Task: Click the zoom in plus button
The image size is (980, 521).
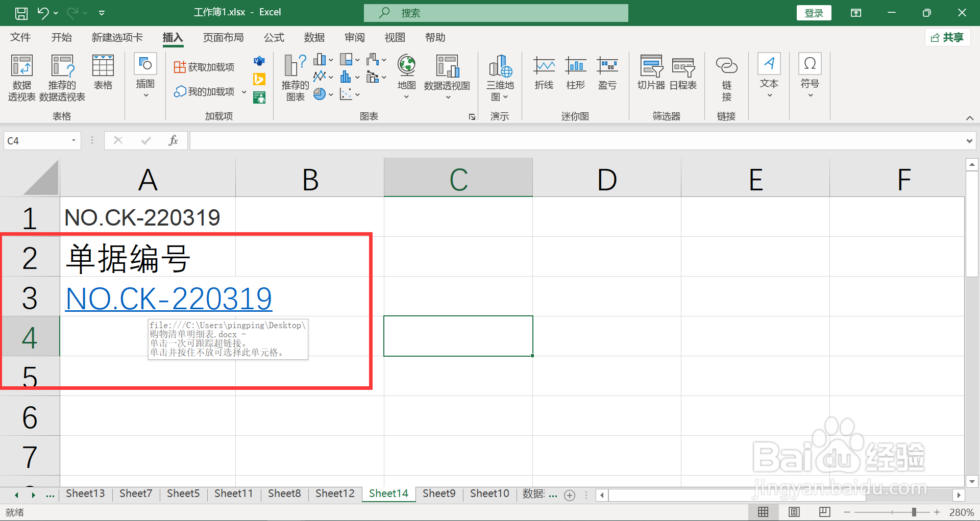Action: click(937, 512)
